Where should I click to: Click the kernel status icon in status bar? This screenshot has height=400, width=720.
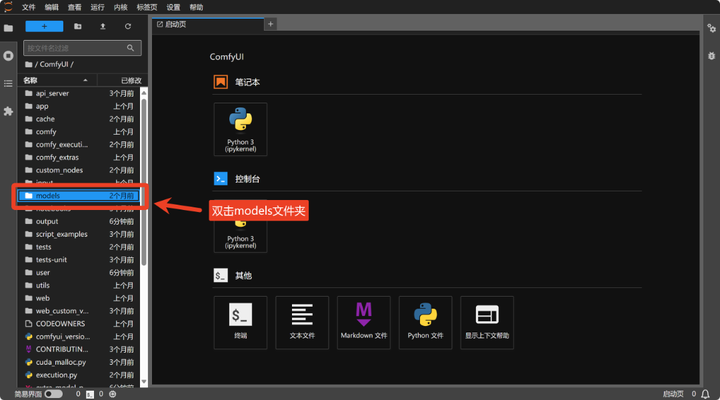point(112,394)
